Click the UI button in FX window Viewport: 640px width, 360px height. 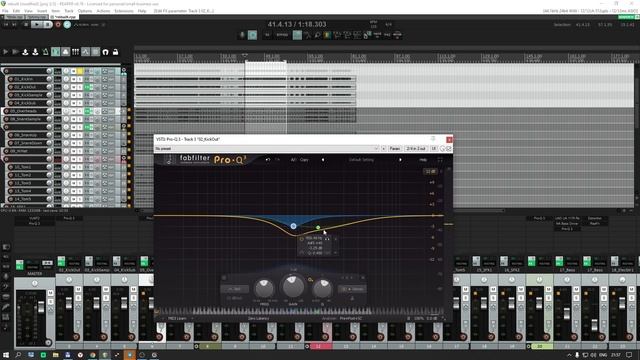click(434, 149)
